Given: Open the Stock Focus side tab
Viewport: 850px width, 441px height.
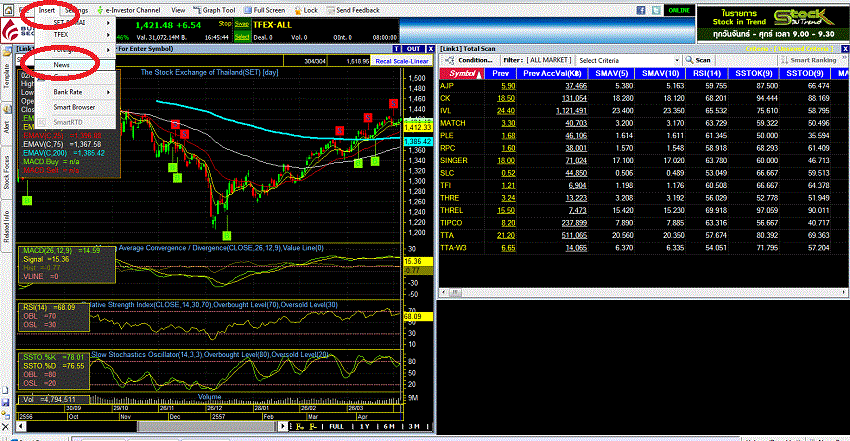Looking at the screenshot, I should (7, 173).
